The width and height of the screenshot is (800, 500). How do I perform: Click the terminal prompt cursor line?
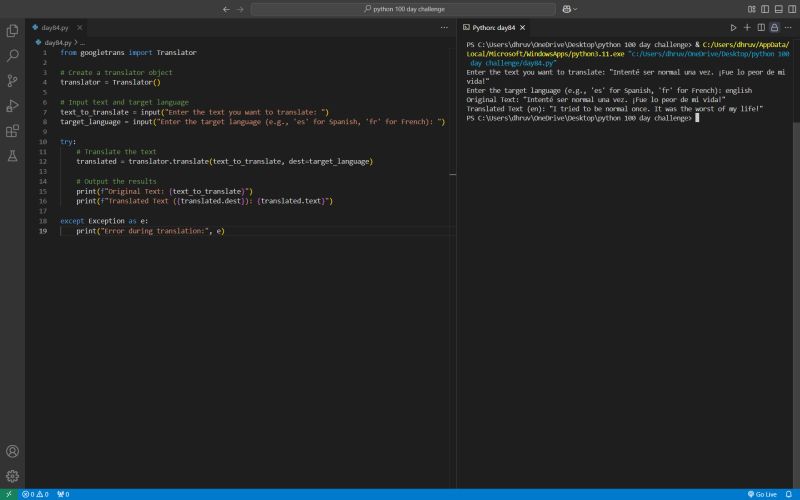coord(582,118)
